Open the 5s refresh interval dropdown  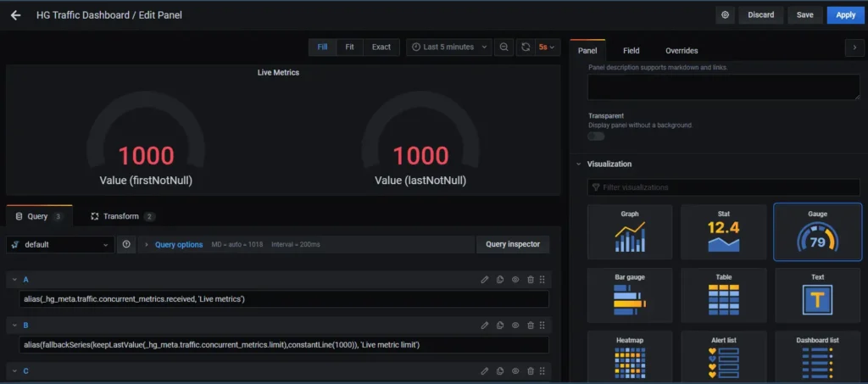point(547,47)
